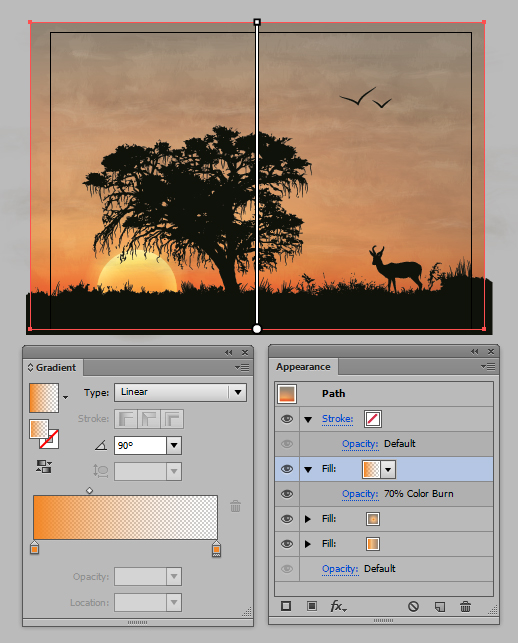This screenshot has width=518, height=643.
Task: Select the Appearance panel tab
Action: [303, 367]
